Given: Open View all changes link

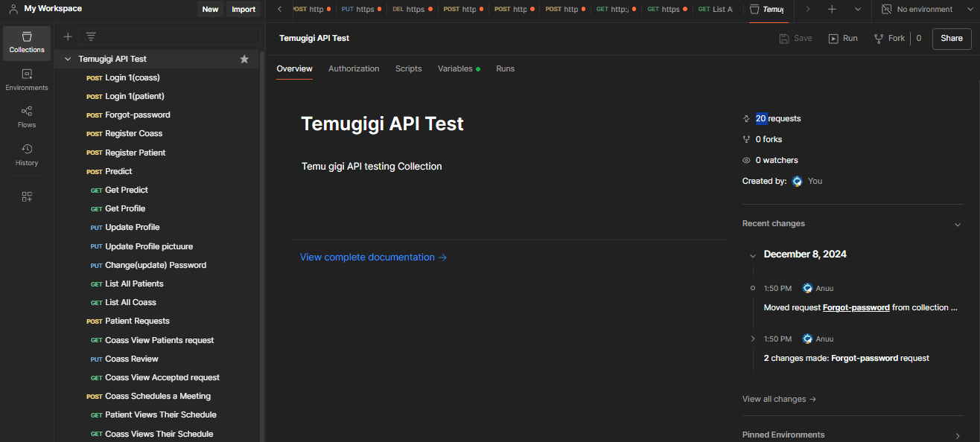Looking at the screenshot, I should point(779,399).
